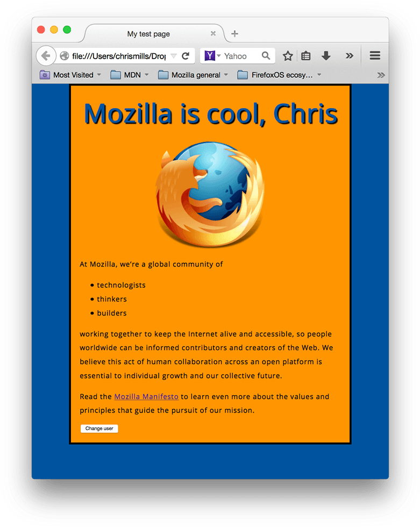Click the Mozilla is cool, Chris heading
Viewport: 420px width, 527px height.
211,114
